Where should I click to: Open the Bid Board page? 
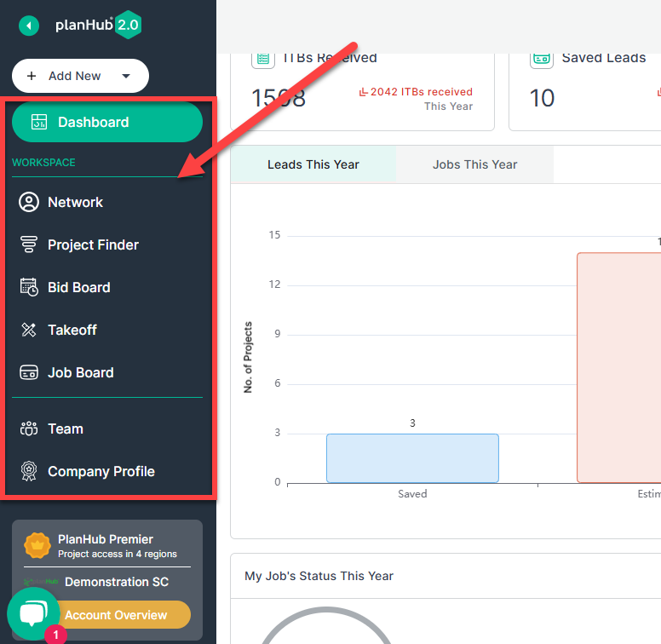coord(79,287)
